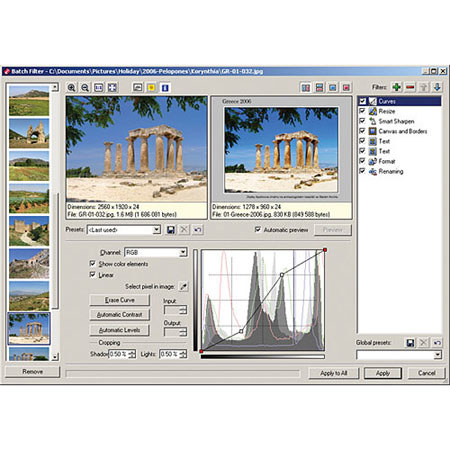
Task: Toggle the Renaming filter checkbox
Action: click(x=362, y=171)
